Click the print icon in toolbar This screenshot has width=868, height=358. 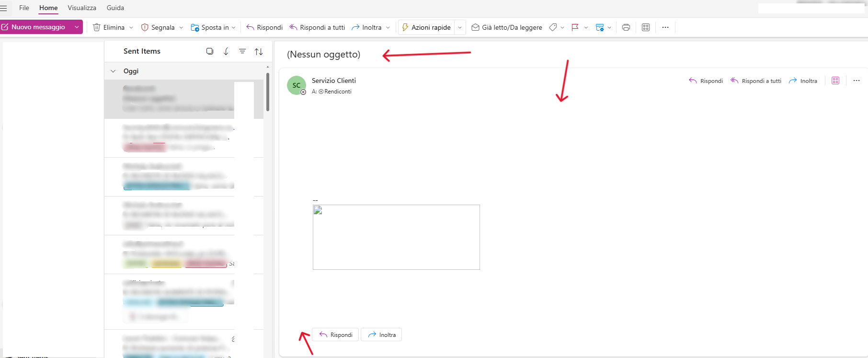(x=626, y=27)
